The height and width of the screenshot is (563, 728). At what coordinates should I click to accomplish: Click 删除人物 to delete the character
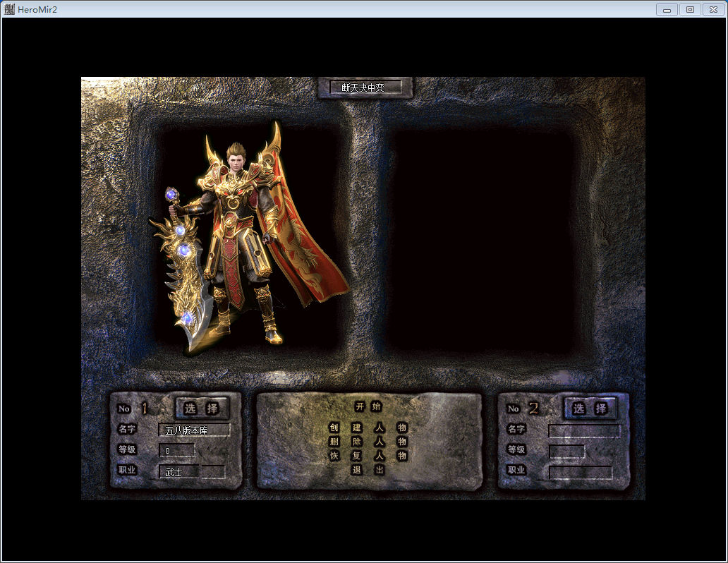[x=368, y=442]
